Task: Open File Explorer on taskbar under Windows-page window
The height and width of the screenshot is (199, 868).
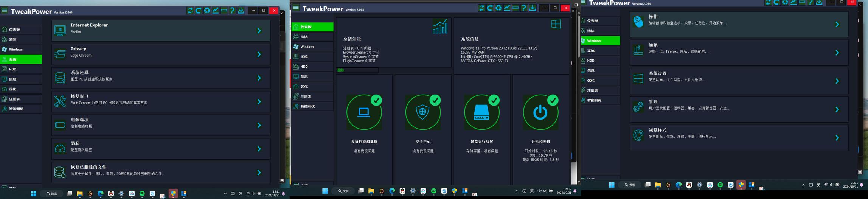Action: click(x=658, y=185)
